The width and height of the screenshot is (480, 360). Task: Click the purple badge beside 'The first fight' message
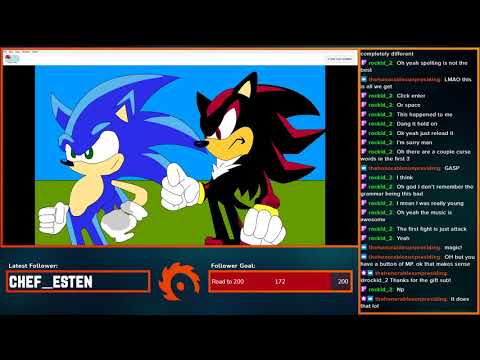364,229
